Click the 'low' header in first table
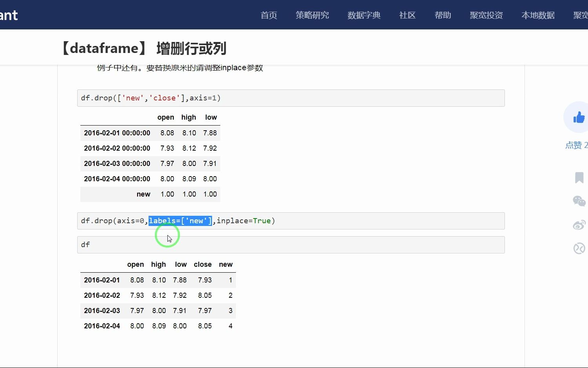Screen dimensions: 588x368 [211, 117]
